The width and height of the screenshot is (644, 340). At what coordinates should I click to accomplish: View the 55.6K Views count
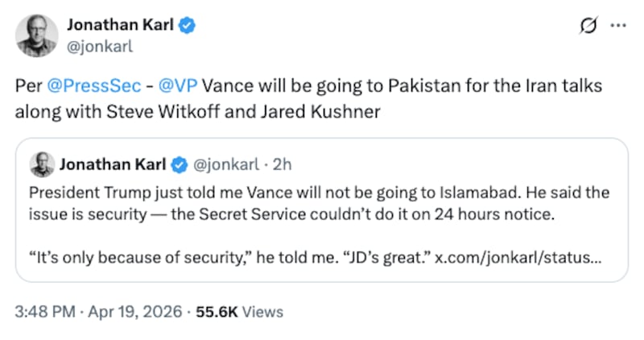click(x=233, y=312)
